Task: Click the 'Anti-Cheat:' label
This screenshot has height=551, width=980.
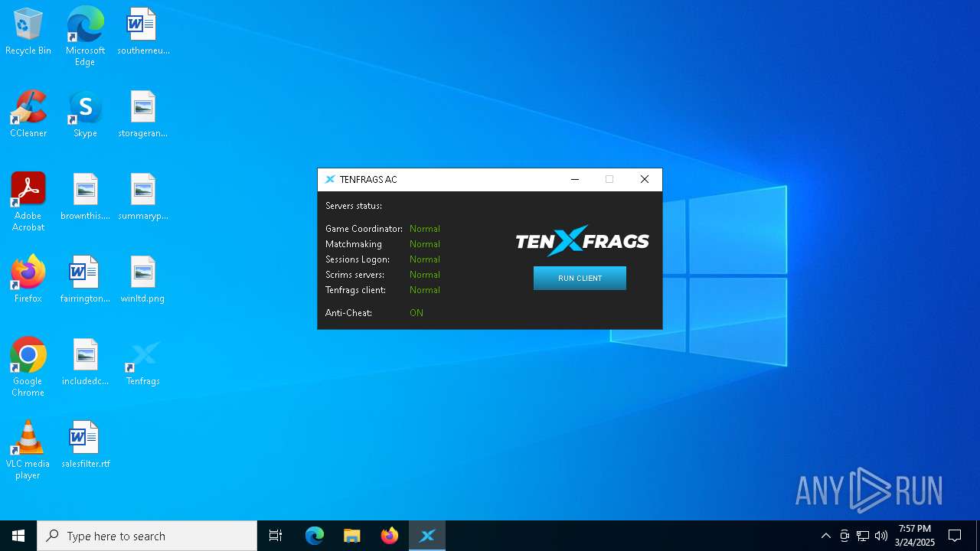Action: pos(348,313)
